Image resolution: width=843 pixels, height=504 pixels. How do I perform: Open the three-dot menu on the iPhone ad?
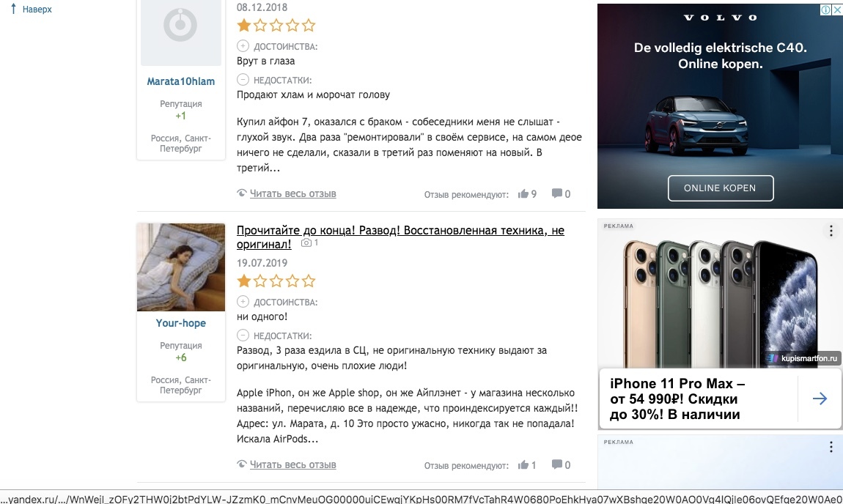click(x=831, y=231)
